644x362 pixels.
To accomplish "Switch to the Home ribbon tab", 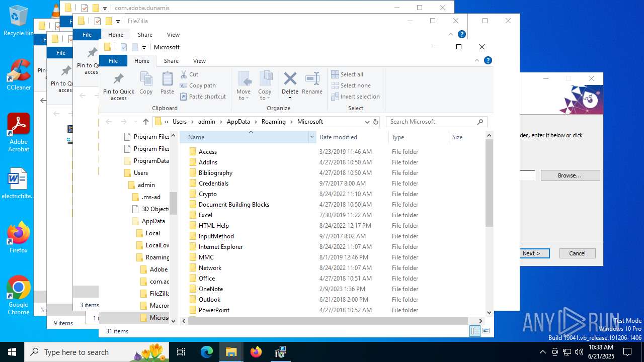I will pyautogui.click(x=142, y=61).
